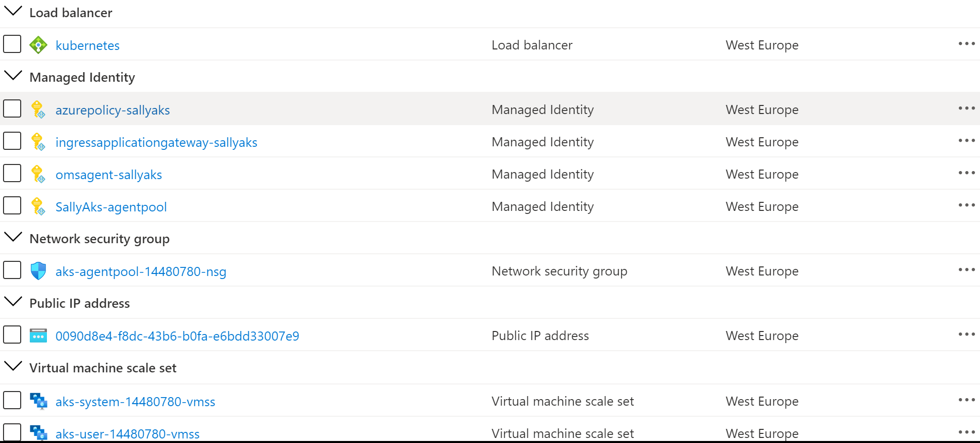The image size is (980, 443).
Task: Open the more options menu for omsagent-sallyaks
Action: tap(966, 173)
